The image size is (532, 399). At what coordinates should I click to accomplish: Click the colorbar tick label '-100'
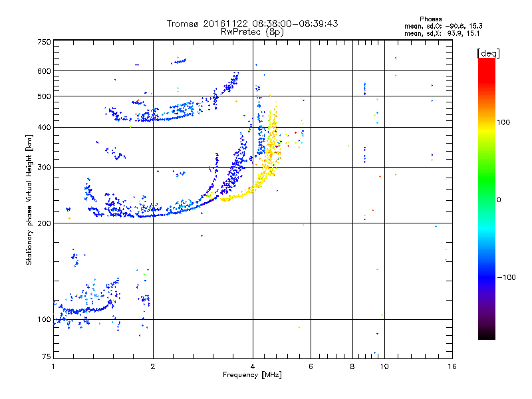coord(506,277)
